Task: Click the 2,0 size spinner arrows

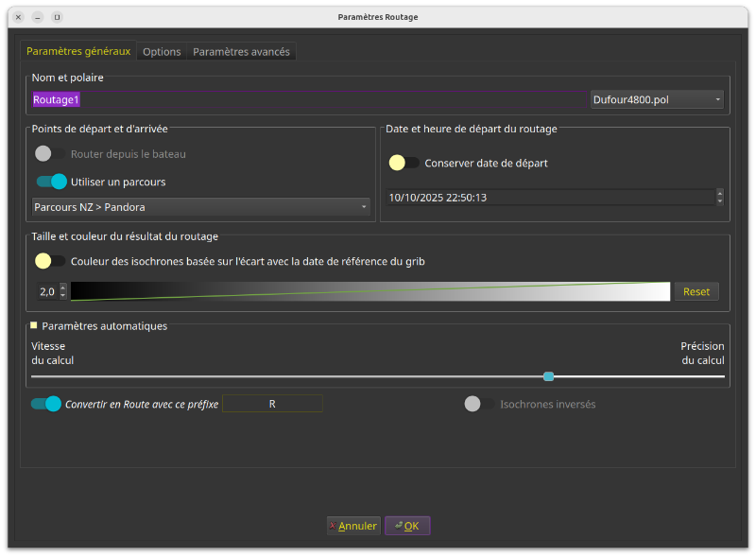Action: click(63, 291)
